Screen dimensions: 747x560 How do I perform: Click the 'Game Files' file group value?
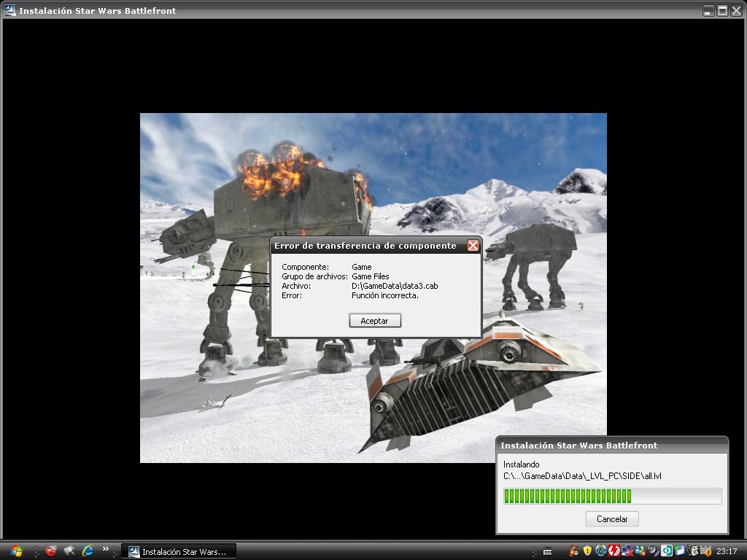coord(370,276)
